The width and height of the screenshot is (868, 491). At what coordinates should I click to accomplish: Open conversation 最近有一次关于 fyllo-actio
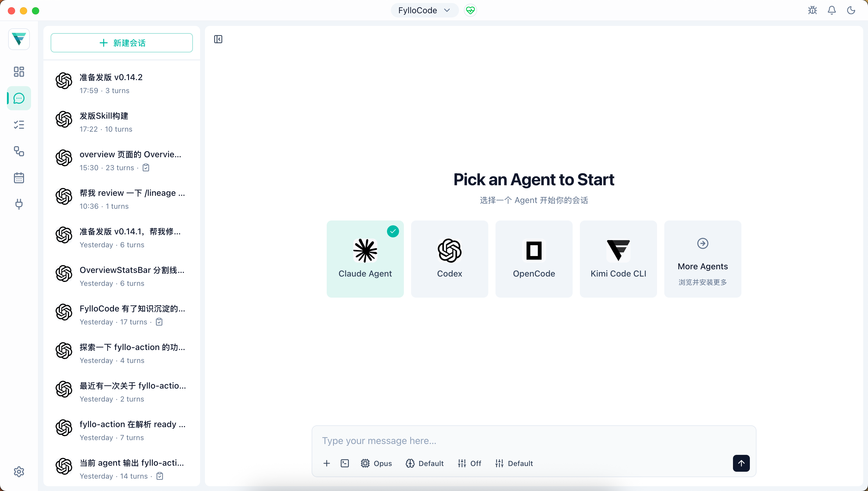click(x=121, y=392)
